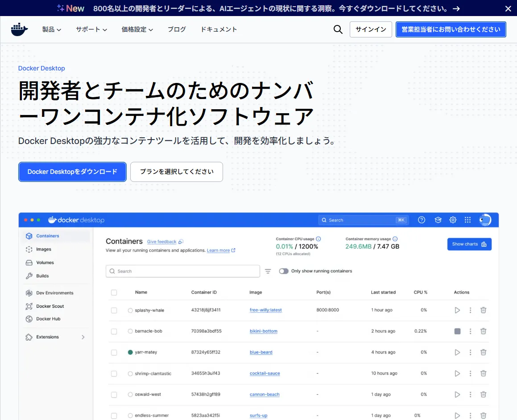This screenshot has width=517, height=420.
Task: Open the 価格設定 dropdown menu
Action: pos(137,29)
